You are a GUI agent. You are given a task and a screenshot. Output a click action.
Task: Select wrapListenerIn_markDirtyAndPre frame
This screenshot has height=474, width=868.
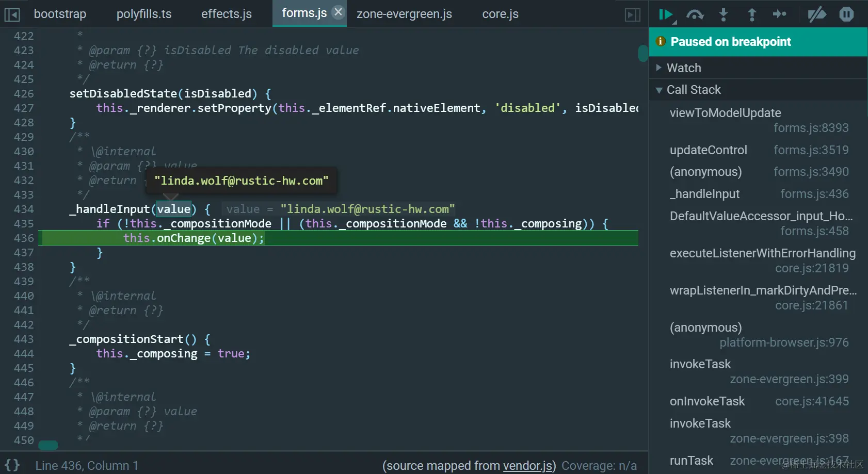pos(758,298)
